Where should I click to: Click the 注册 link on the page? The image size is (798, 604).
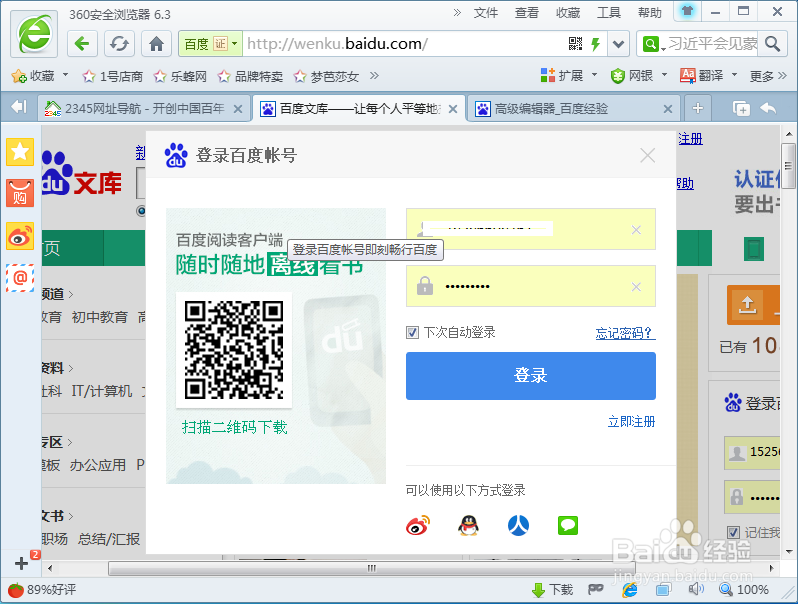[x=691, y=138]
